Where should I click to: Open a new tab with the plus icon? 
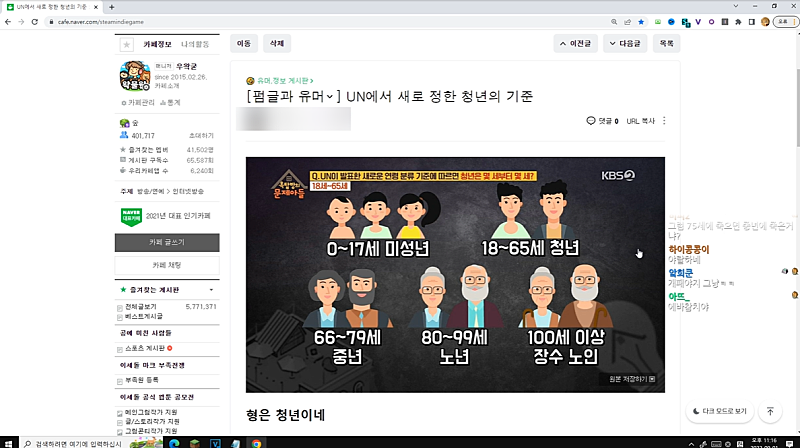click(x=111, y=7)
